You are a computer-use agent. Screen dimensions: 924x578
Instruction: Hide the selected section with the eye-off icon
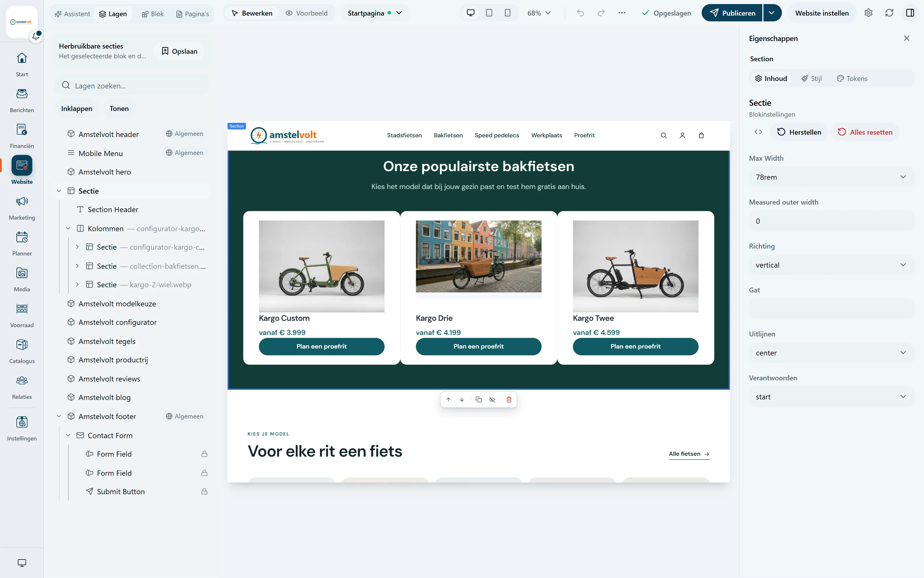tap(492, 399)
